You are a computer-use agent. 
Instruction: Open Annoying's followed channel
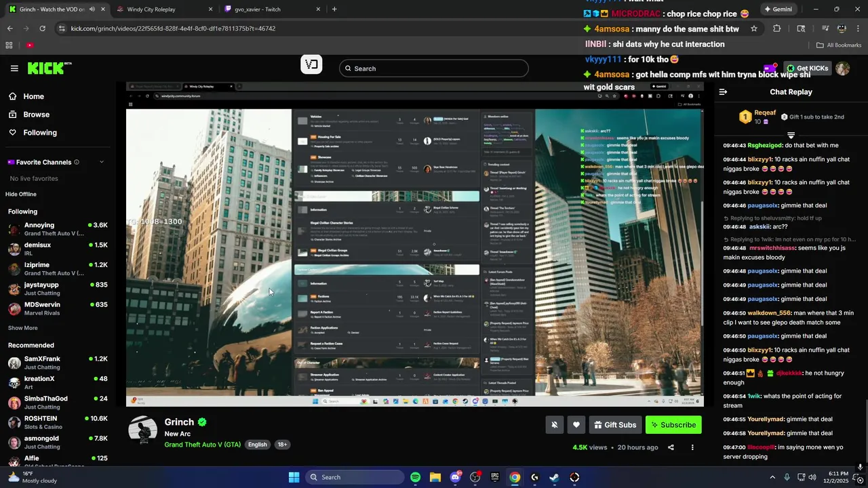tap(58, 229)
